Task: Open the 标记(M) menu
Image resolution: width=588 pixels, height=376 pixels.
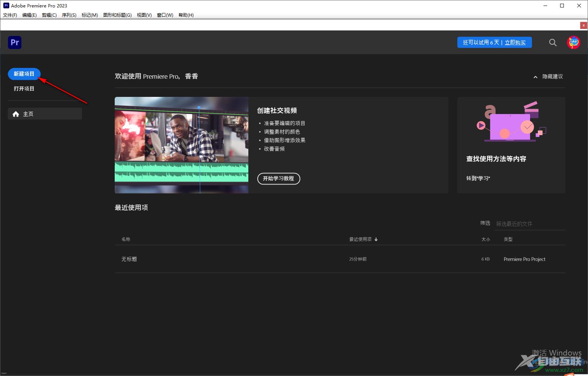Action: (x=90, y=15)
